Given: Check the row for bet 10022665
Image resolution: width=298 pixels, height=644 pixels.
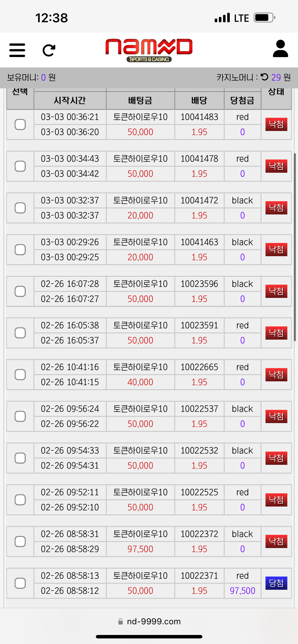Looking at the screenshot, I should coord(20,374).
